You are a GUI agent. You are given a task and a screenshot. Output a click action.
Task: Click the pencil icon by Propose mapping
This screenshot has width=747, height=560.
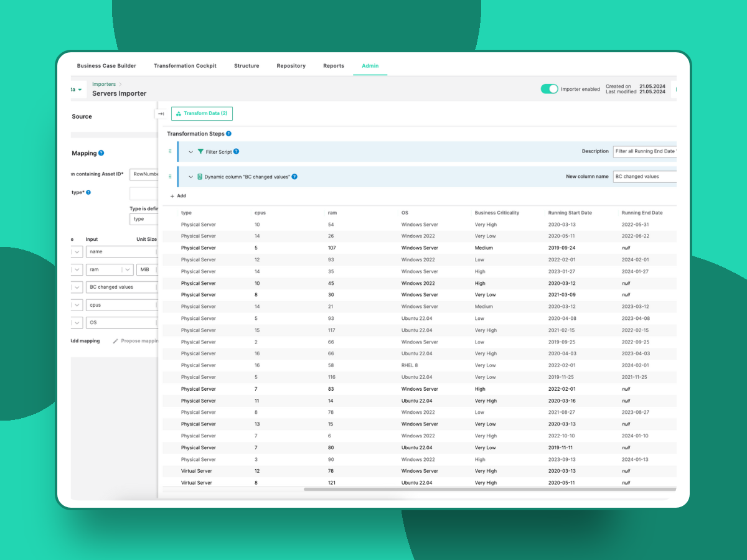[x=115, y=341]
